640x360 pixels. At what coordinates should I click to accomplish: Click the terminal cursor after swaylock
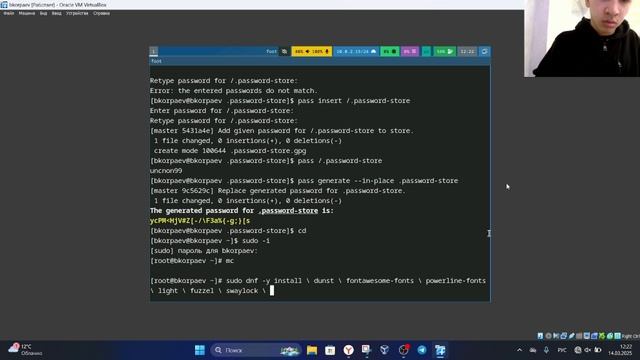pos(272,291)
